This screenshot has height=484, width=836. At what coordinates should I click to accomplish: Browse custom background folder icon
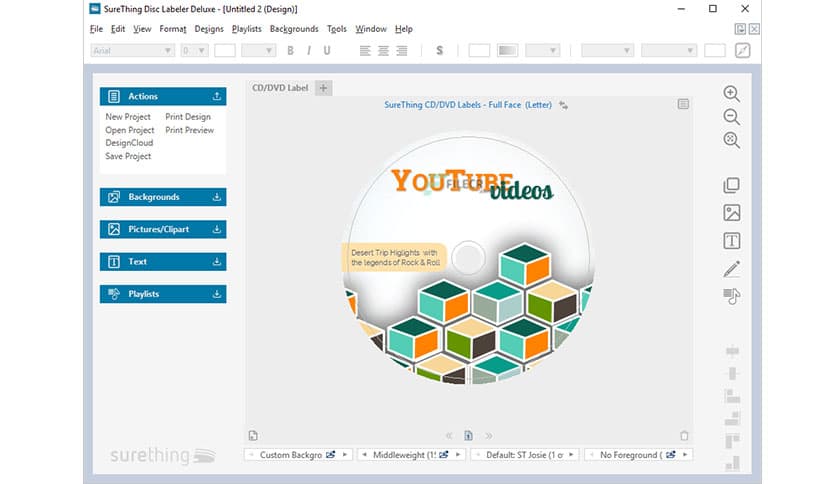331,455
